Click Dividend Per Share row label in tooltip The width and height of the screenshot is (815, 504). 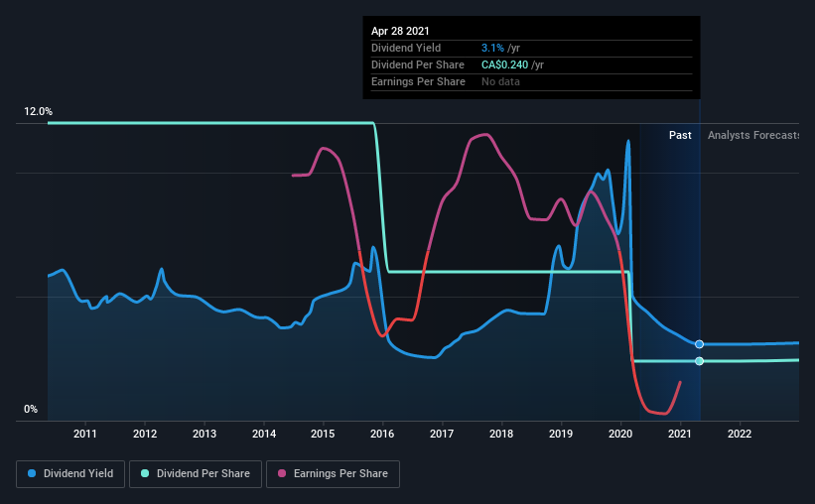tap(418, 64)
